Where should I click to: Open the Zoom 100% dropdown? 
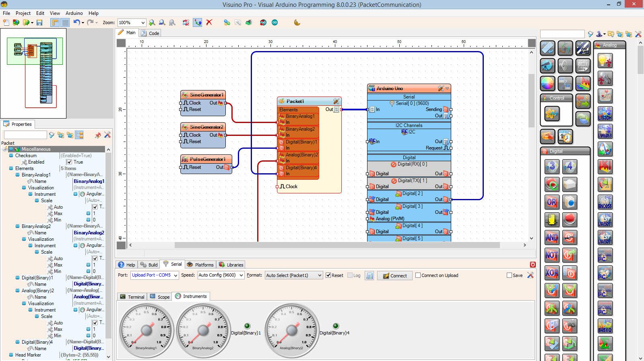click(142, 23)
